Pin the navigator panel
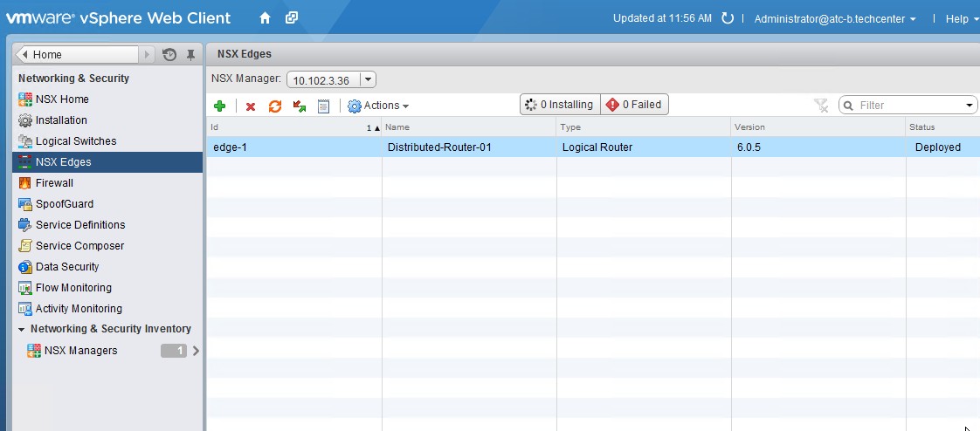 (x=190, y=55)
